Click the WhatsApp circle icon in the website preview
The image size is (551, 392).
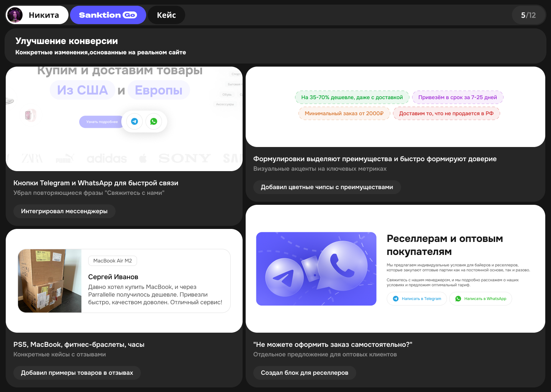coord(154,121)
